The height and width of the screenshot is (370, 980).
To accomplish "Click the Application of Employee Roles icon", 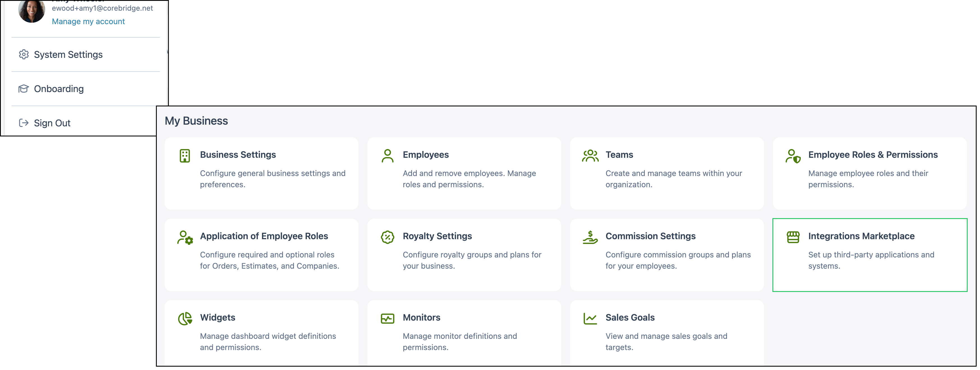I will click(x=185, y=237).
